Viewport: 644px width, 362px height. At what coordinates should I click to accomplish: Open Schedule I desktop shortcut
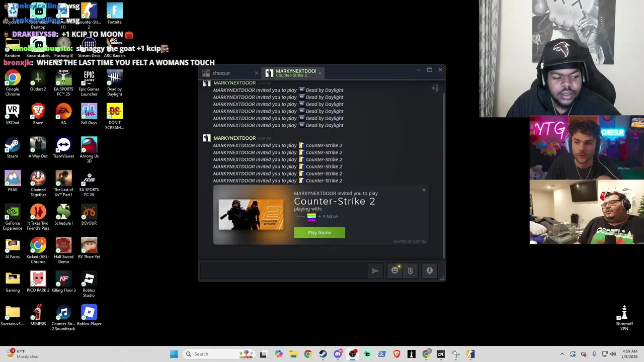(x=63, y=215)
